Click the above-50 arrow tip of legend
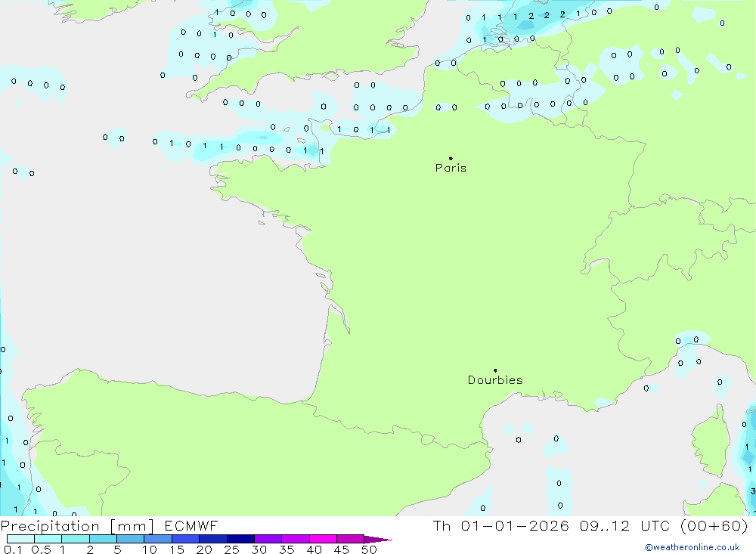Viewport: 756px width, 554px height. coord(378,539)
